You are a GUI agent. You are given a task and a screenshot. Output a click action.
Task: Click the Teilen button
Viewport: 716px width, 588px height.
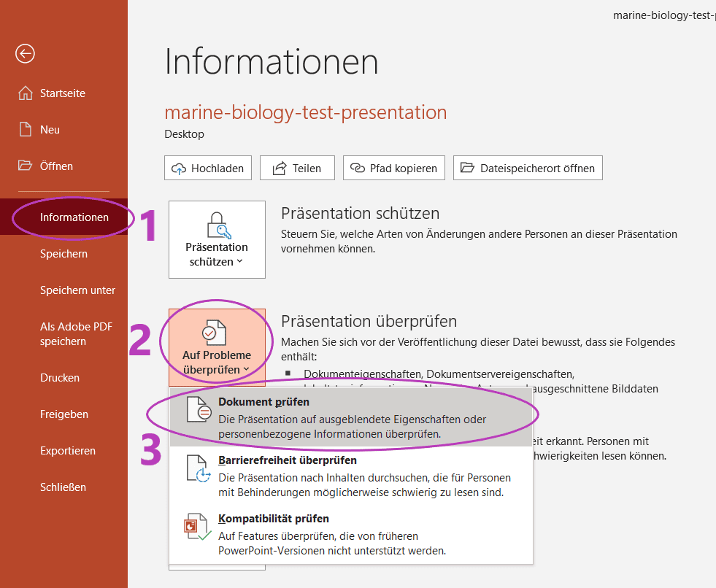[297, 168]
